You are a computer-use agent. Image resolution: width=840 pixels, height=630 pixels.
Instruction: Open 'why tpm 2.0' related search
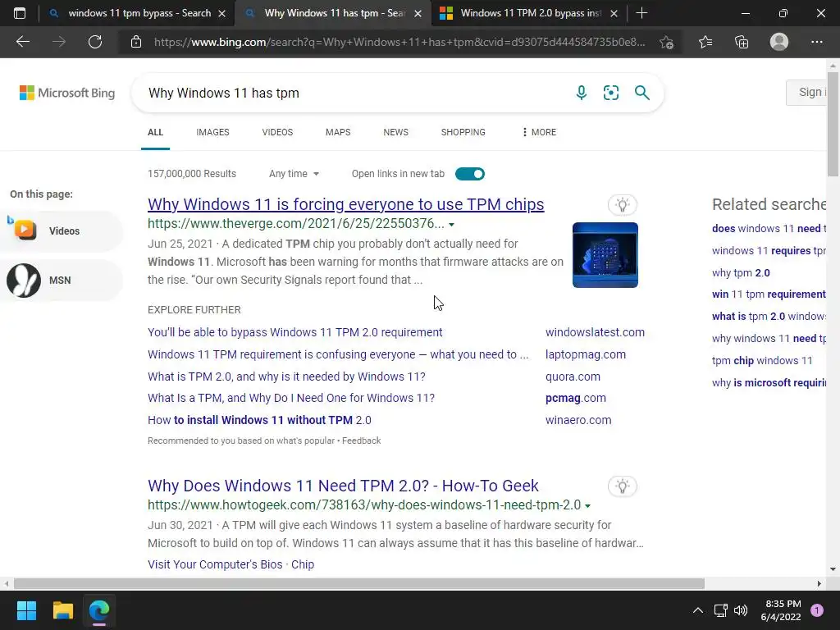[741, 272]
